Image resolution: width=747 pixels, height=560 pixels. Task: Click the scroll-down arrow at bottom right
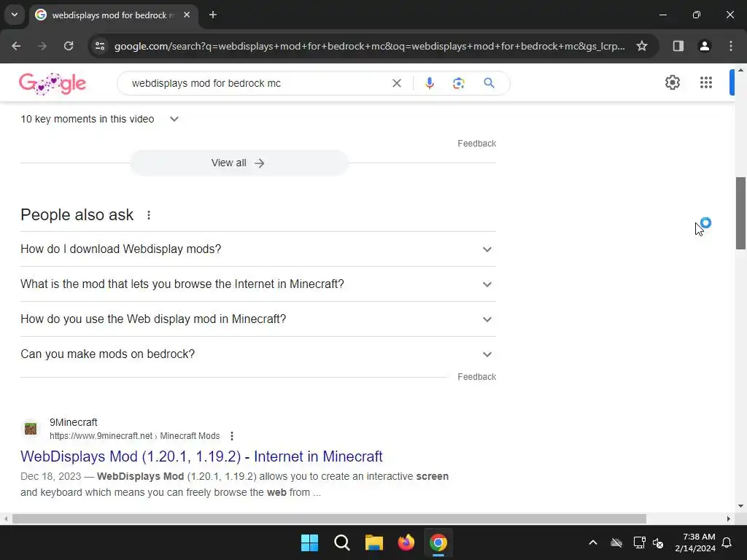[x=740, y=506]
